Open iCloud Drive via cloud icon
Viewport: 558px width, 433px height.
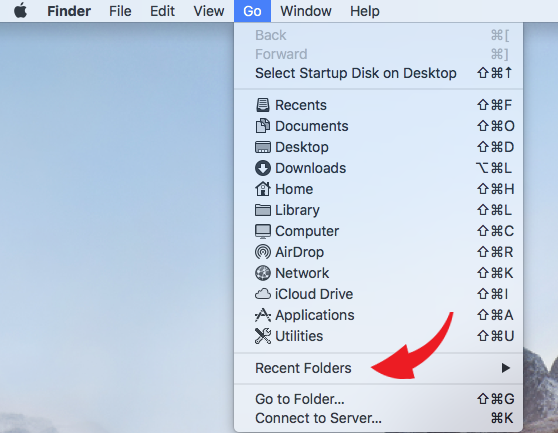tap(263, 294)
